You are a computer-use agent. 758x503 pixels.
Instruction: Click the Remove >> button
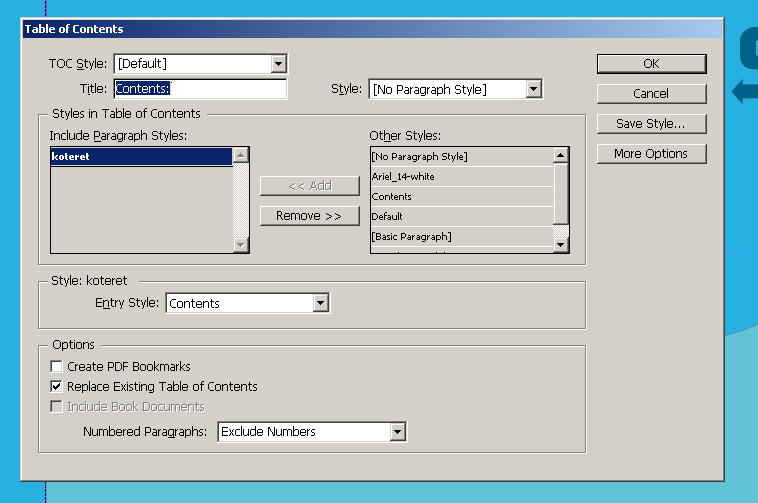309,216
